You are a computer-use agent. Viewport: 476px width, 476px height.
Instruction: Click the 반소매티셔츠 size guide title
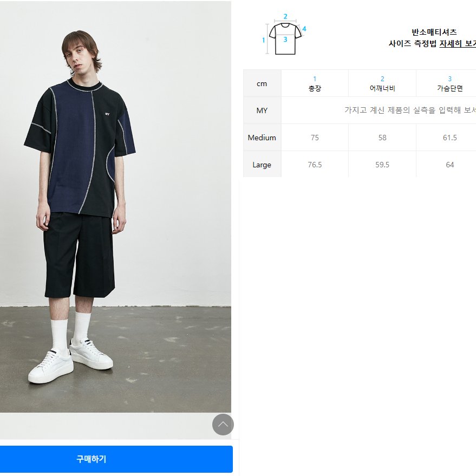(x=434, y=32)
